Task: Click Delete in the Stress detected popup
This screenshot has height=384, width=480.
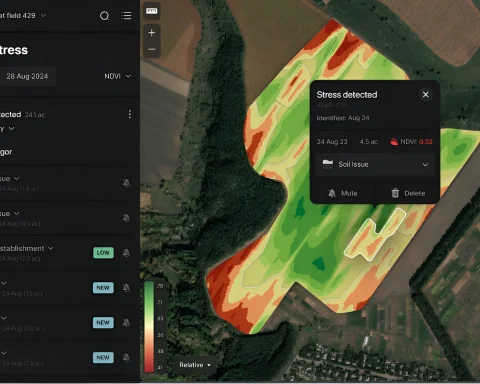Action: coord(408,193)
